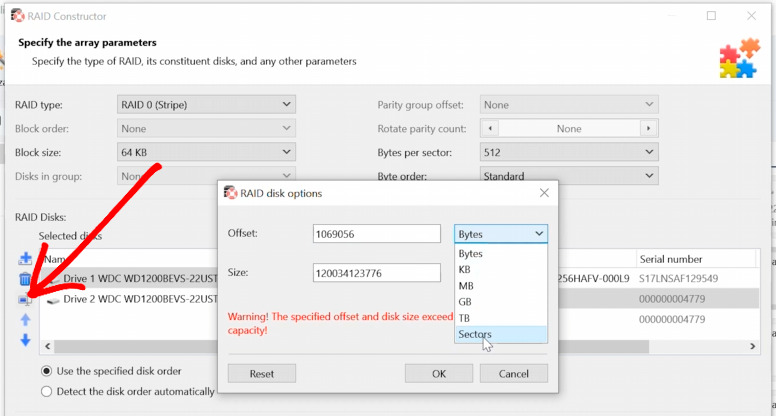Screen dimensions: 776x416
Task: Move selected disk down with down arrow
Action: [x=25, y=340]
